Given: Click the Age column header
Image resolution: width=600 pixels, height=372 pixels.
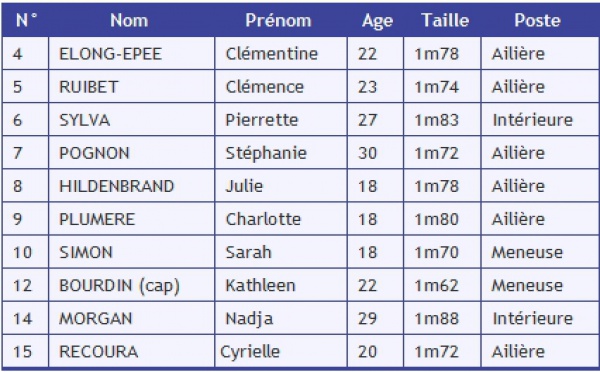Looking at the screenshot, I should (377, 21).
